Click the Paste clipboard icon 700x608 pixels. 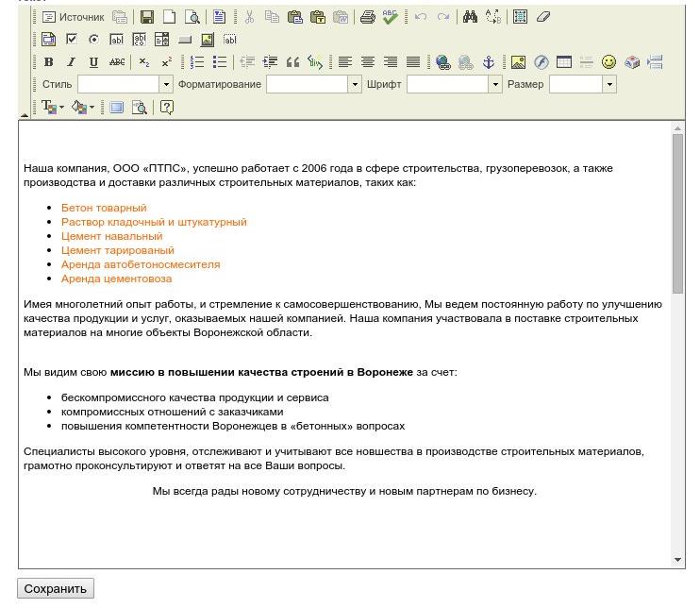coord(294,17)
